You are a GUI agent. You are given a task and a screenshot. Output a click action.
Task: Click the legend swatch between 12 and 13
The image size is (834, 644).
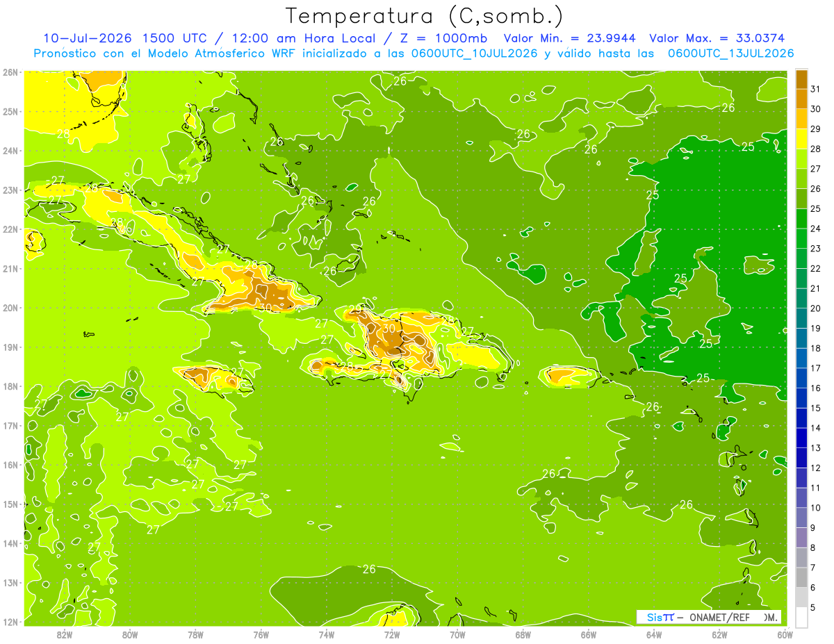point(801,457)
